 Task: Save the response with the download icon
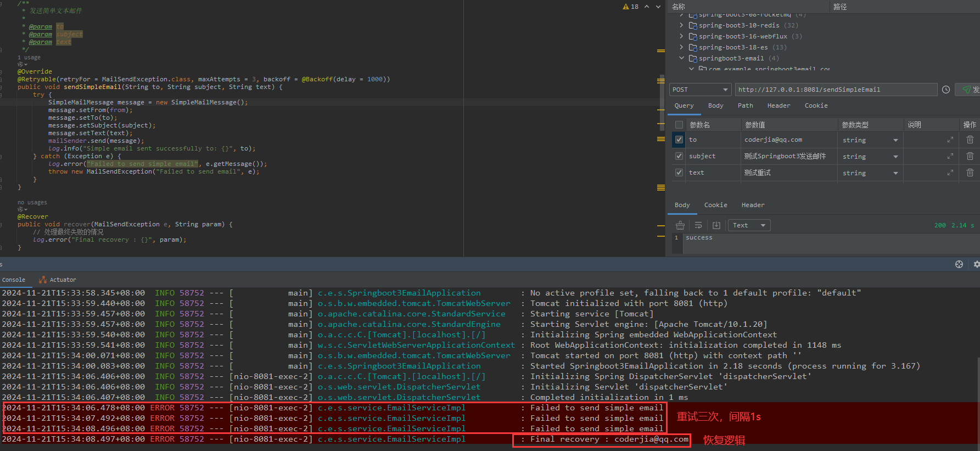(716, 225)
